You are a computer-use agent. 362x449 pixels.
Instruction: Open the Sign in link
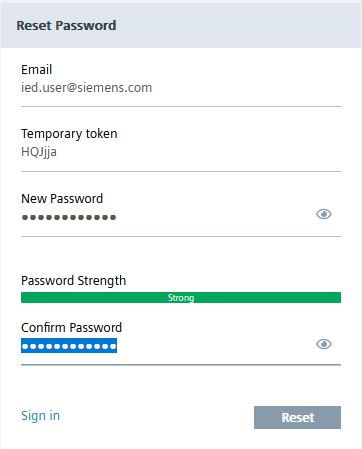click(x=40, y=416)
